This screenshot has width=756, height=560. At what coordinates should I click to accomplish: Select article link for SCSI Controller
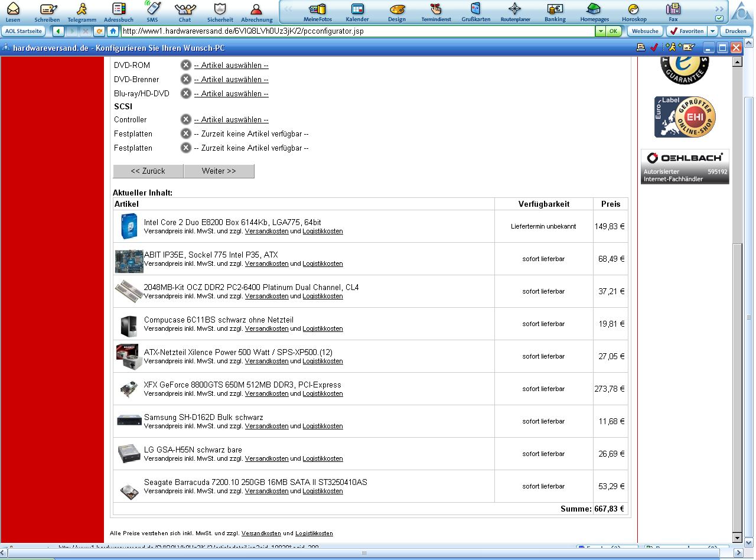231,119
